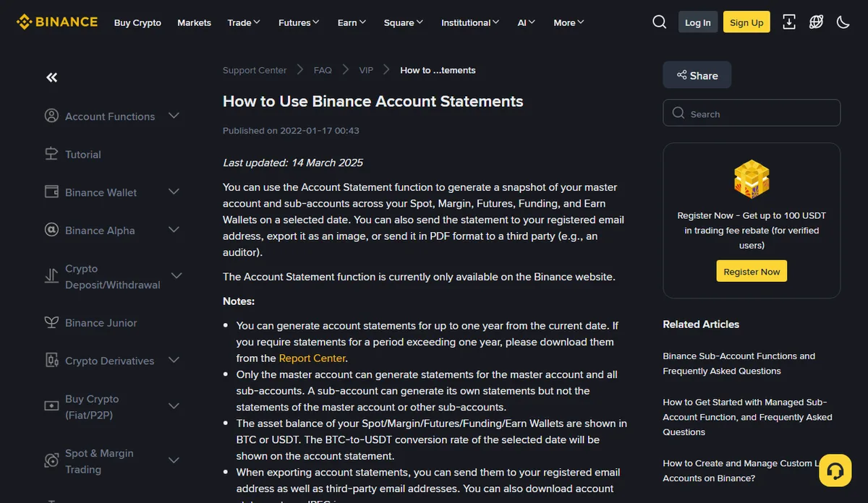This screenshot has height=503, width=868.
Task: Open Support Center breadcrumb link
Action: (x=255, y=70)
